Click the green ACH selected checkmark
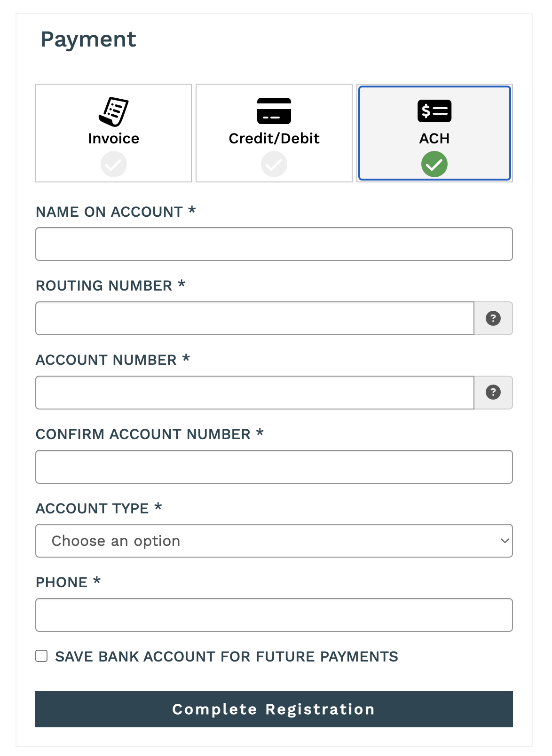552x756 pixels. (x=434, y=164)
